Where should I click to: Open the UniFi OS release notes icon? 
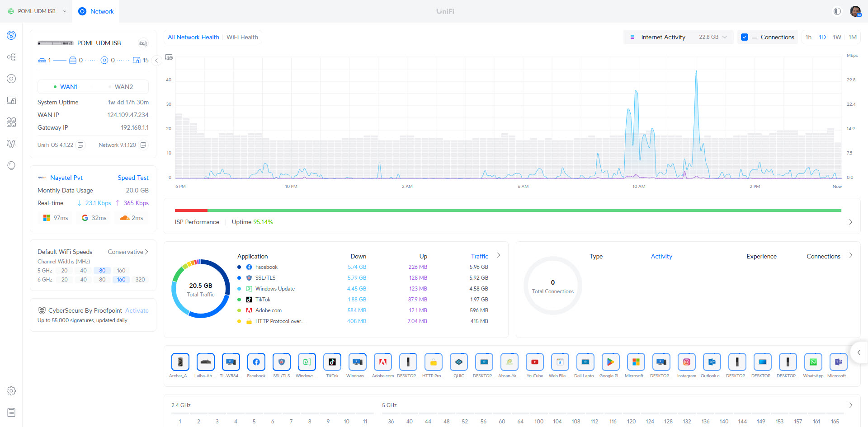click(x=80, y=145)
